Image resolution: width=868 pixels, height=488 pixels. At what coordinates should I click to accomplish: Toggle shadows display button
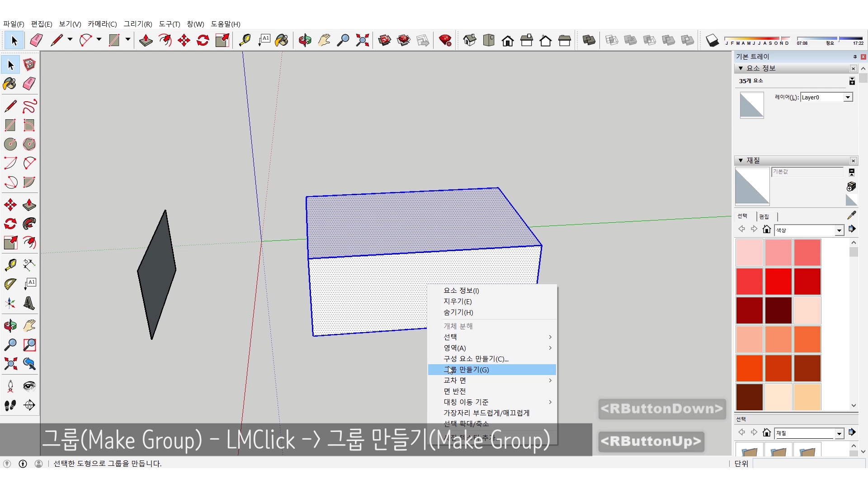[x=712, y=41]
